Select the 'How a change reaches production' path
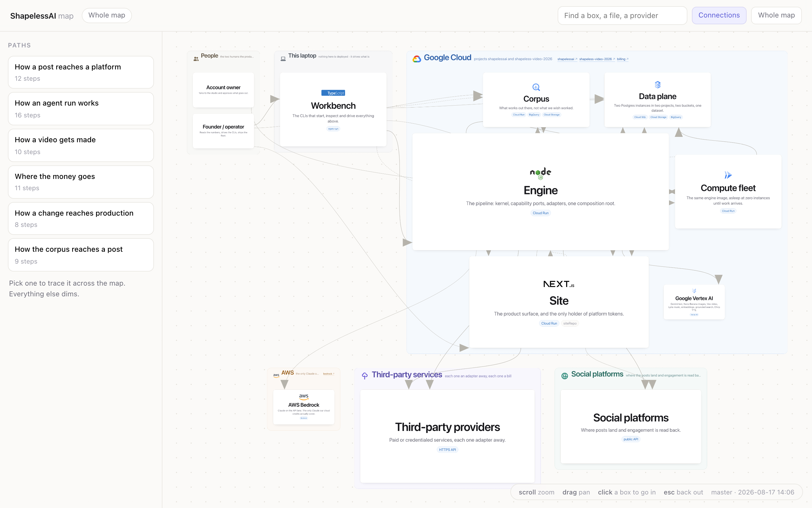This screenshot has height=508, width=812. tap(81, 218)
